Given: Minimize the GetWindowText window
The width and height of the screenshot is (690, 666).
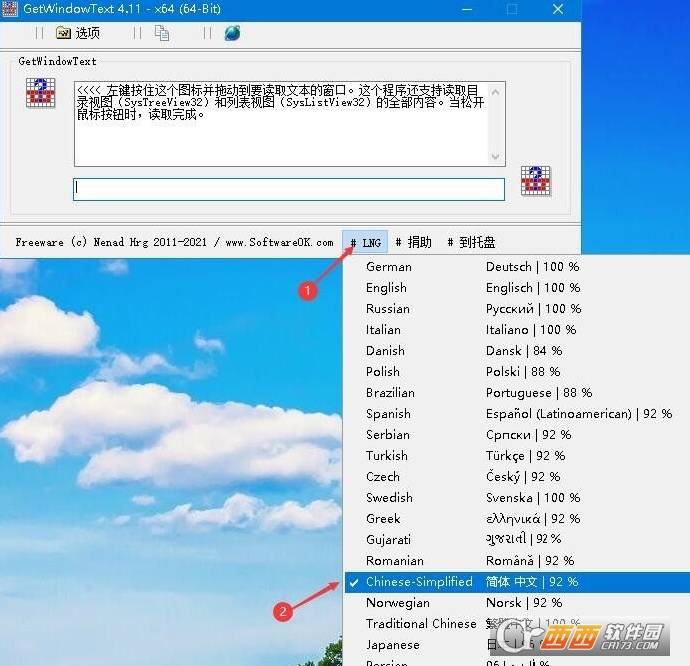Looking at the screenshot, I should click(466, 9).
